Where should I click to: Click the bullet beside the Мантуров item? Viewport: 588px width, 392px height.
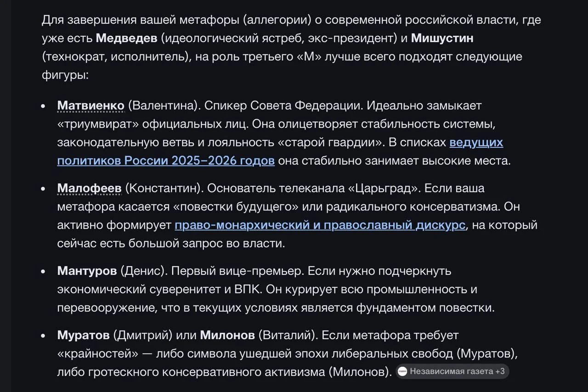[x=43, y=271]
